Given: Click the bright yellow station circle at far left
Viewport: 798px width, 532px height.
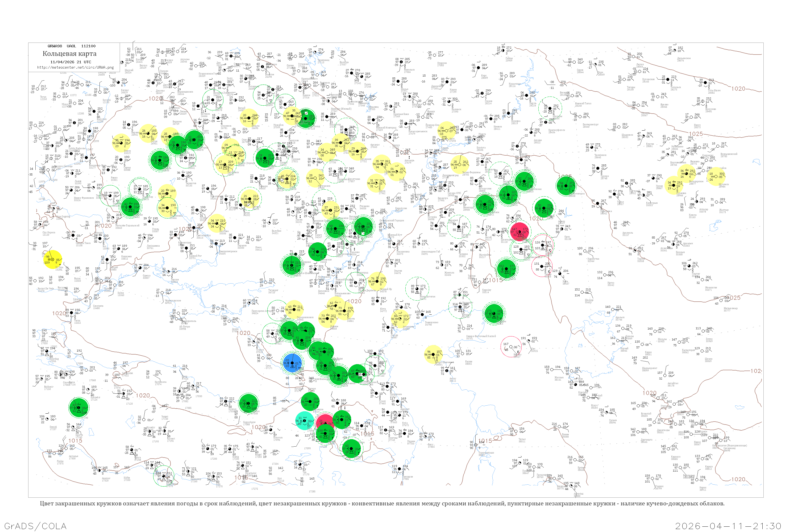Looking at the screenshot, I should click(x=53, y=260).
